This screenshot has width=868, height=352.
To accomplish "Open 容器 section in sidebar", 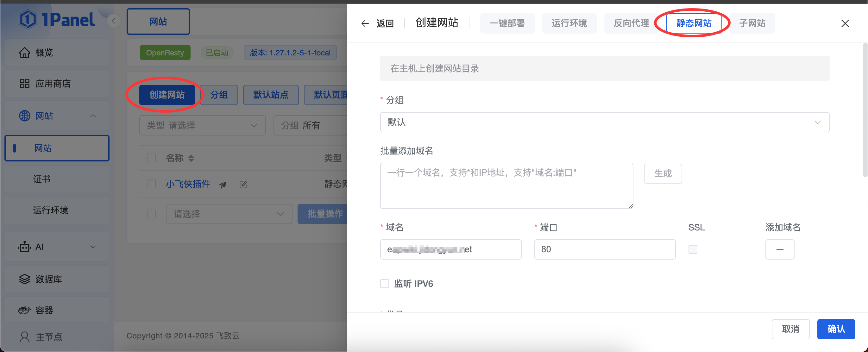I will coord(44,310).
